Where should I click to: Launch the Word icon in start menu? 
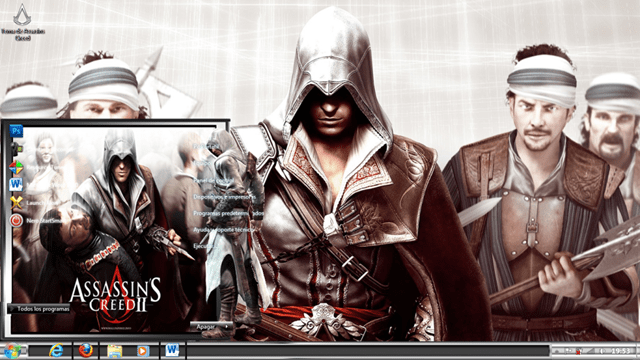point(16,184)
